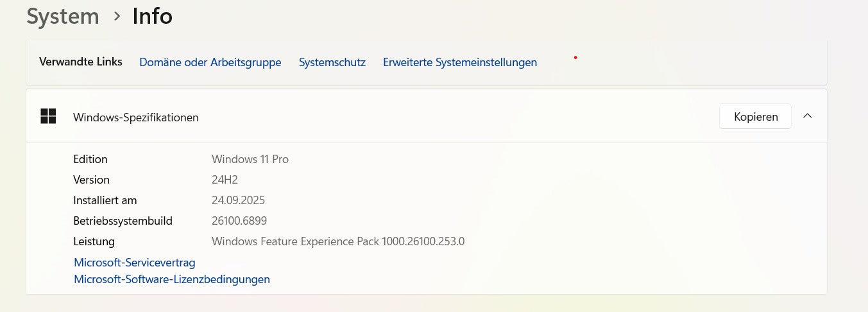The image size is (868, 312).
Task: Open the Systemschutz link
Action: click(332, 62)
